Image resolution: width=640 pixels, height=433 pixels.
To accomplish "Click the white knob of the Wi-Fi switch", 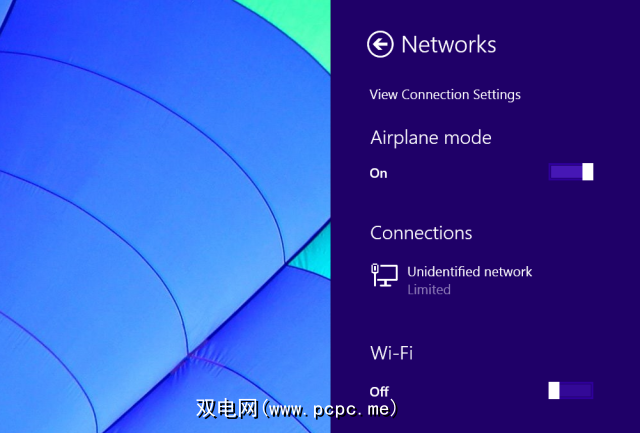I will (x=554, y=391).
